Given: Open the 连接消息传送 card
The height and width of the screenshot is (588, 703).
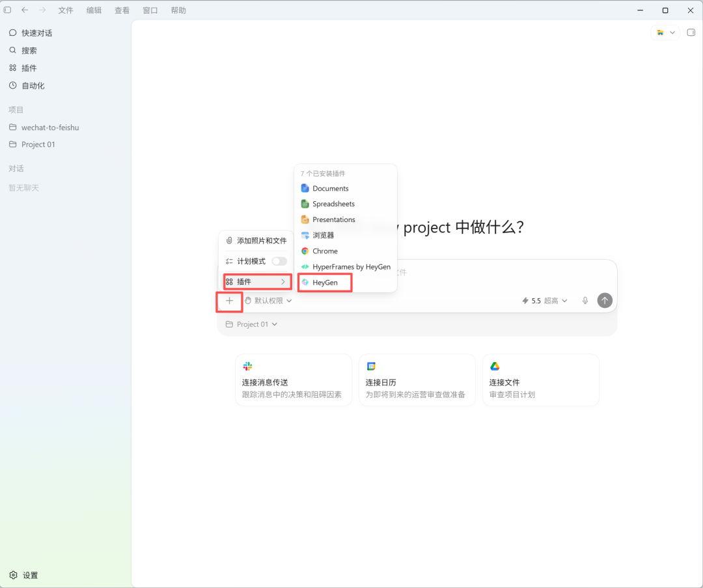Looking at the screenshot, I should (x=294, y=380).
